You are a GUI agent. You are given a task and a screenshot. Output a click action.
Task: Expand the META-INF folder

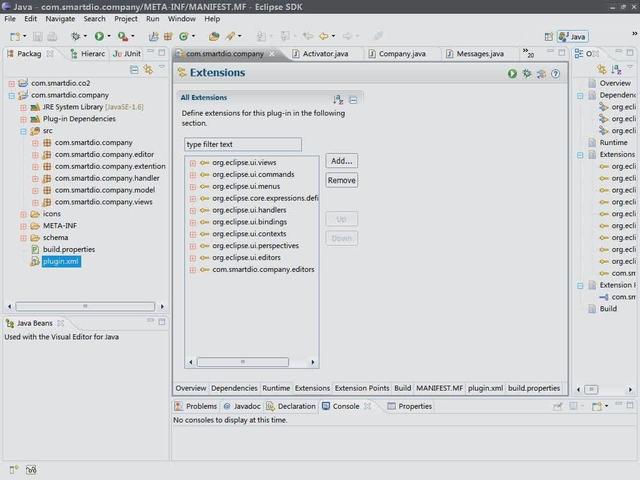tap(23, 226)
